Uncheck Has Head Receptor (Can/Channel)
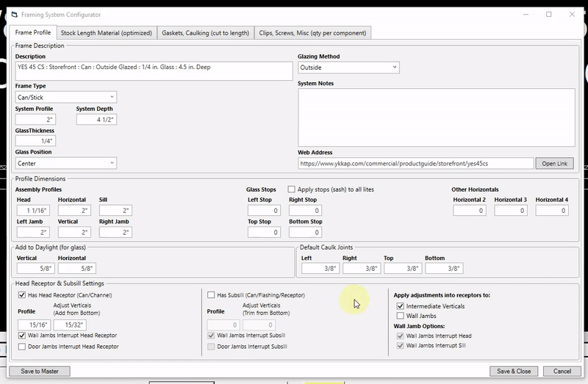This screenshot has height=384, width=588. pos(22,295)
